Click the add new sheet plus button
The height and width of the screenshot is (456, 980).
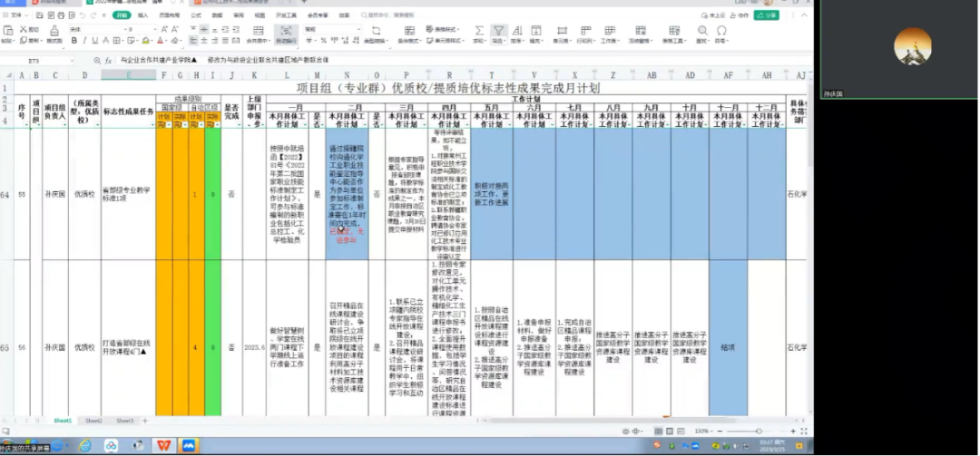145,421
